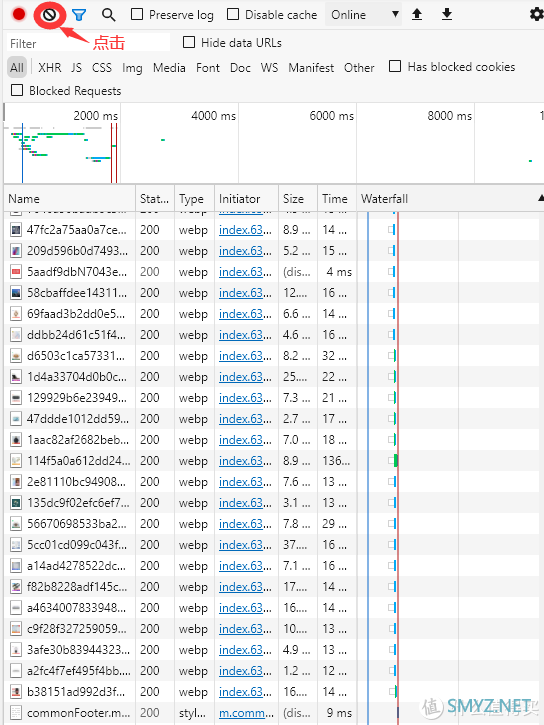
Task: Select stylesheet icon of commonFooter row
Action: (x=16, y=713)
